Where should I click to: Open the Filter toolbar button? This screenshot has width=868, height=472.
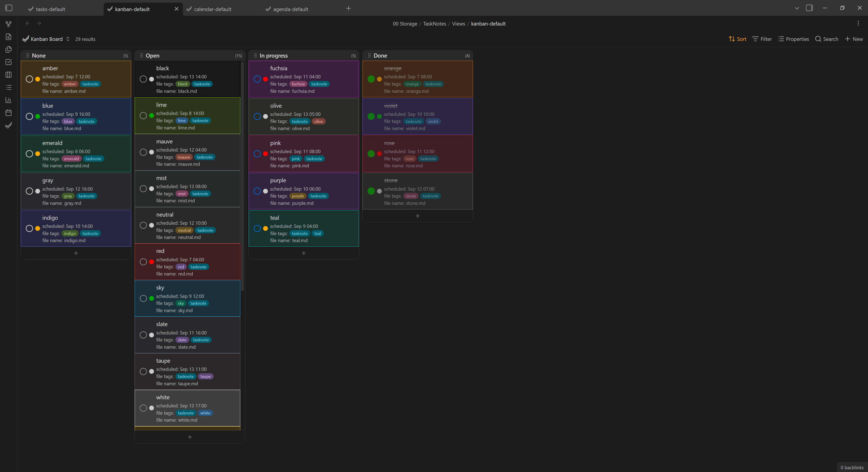pyautogui.click(x=762, y=39)
